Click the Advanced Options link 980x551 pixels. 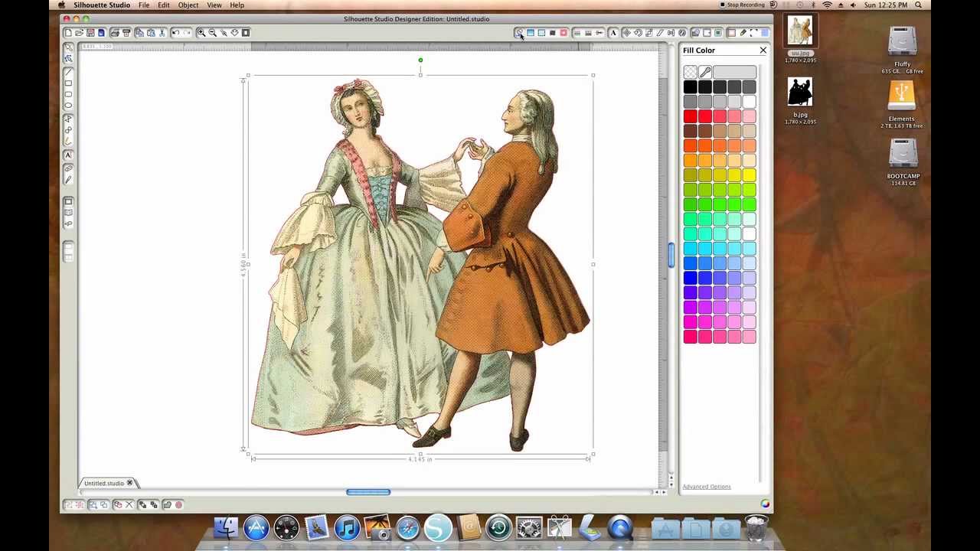click(707, 487)
